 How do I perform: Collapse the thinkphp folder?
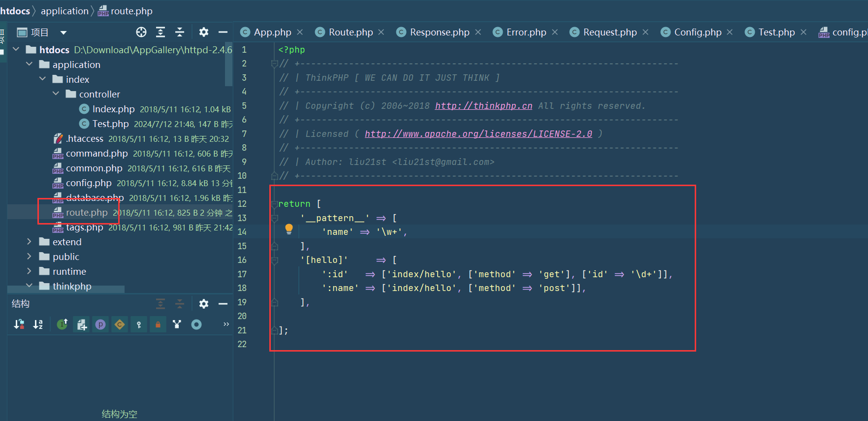30,286
